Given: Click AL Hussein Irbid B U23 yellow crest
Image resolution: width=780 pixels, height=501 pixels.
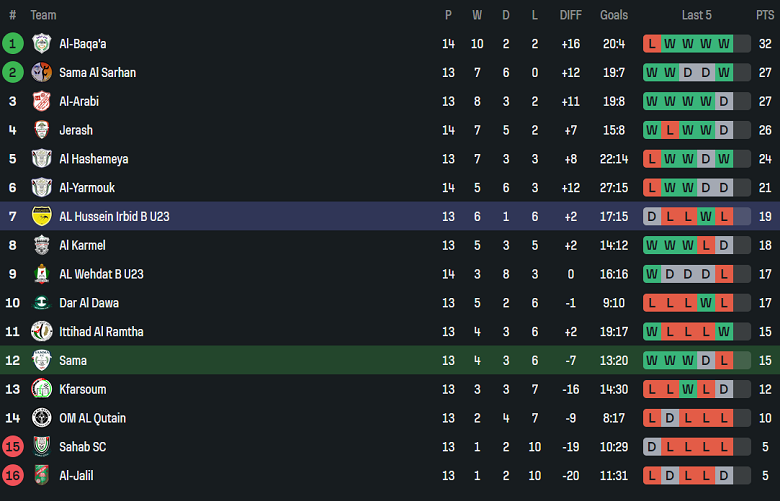Looking at the screenshot, I should click(41, 216).
